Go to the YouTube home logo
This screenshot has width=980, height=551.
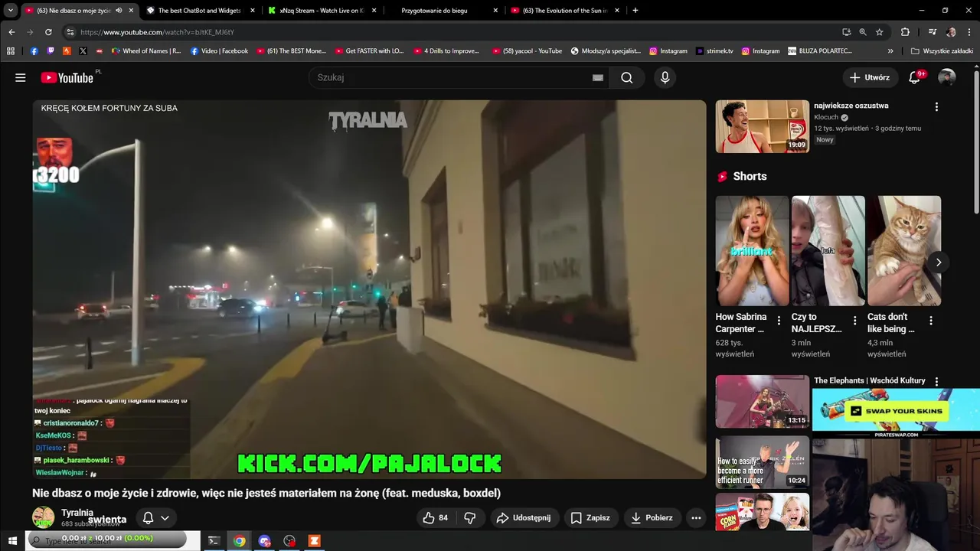pos(67,77)
